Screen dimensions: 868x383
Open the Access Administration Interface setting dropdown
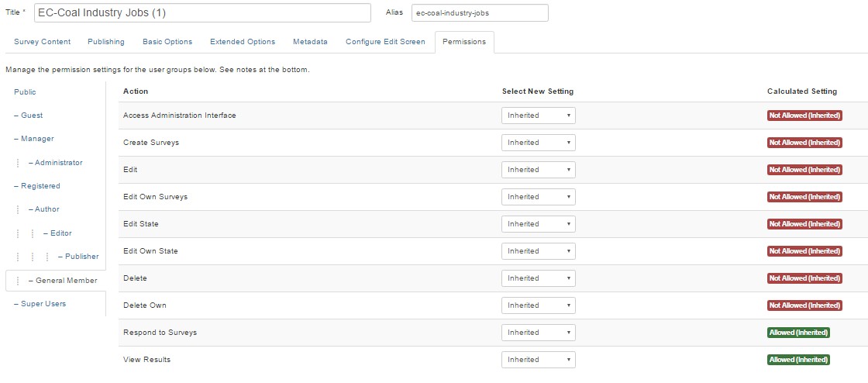click(538, 116)
